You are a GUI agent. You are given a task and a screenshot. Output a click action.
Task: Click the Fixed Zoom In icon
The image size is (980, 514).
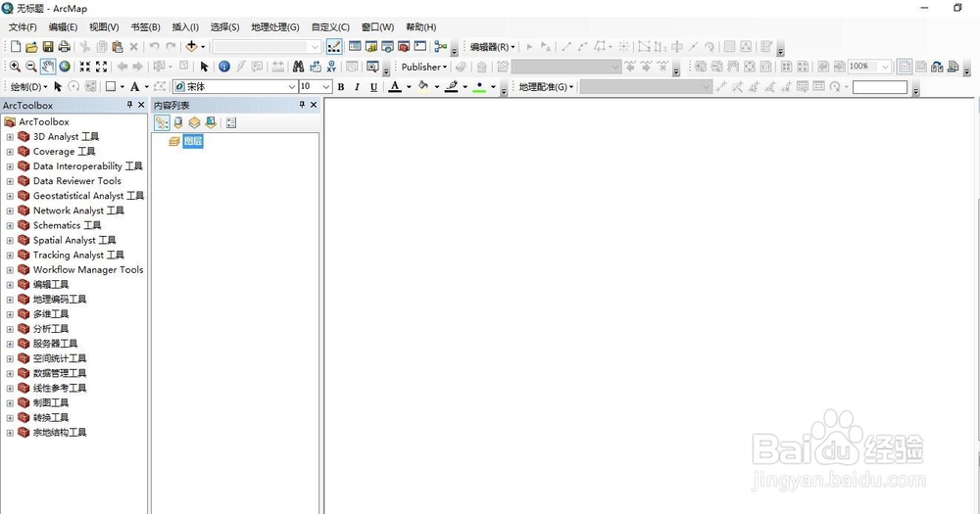coord(85,67)
